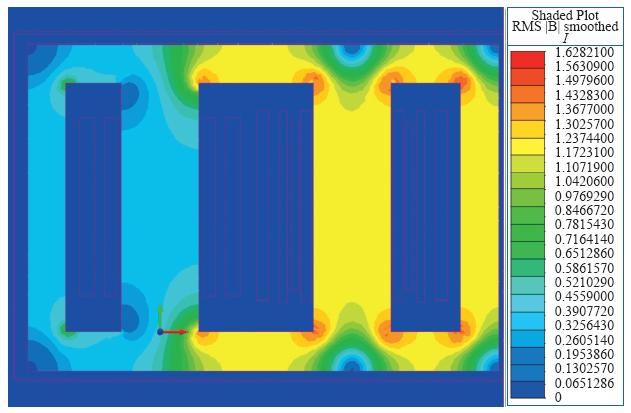Select the center dark blue winding window
The height and width of the screenshot is (413, 631).
point(256,207)
